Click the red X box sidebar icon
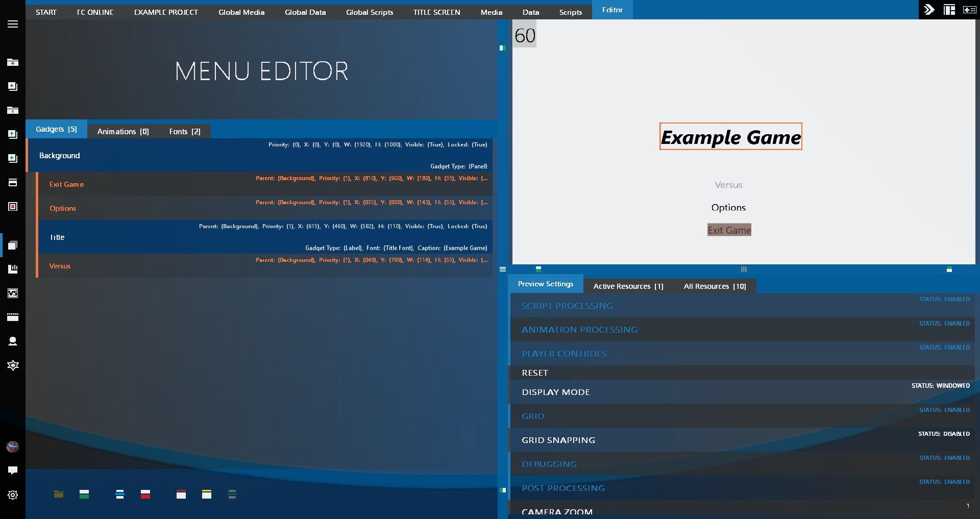Image resolution: width=980 pixels, height=519 pixels. pos(13,207)
